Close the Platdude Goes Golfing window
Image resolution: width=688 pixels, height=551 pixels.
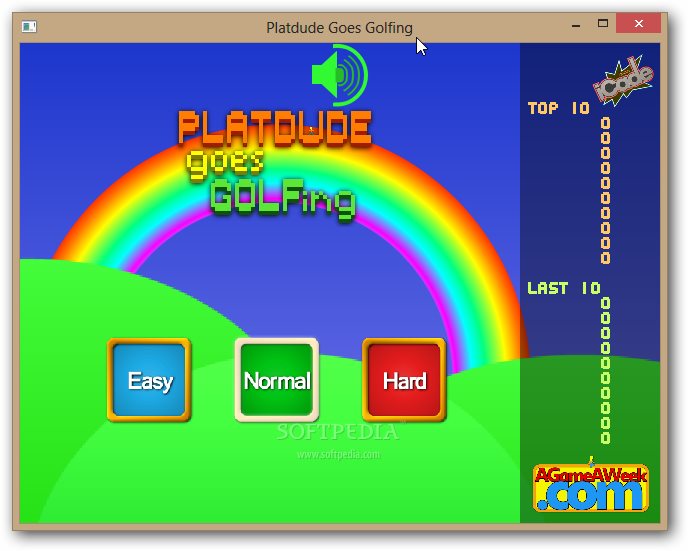(x=638, y=23)
